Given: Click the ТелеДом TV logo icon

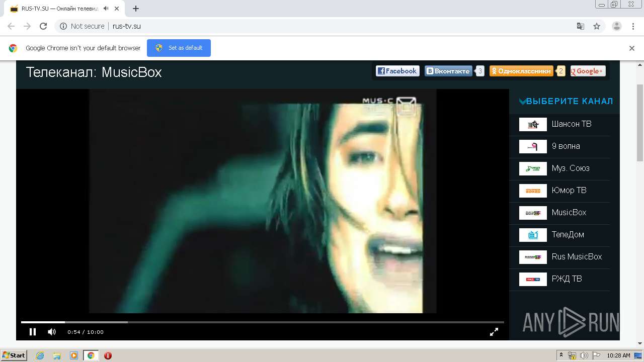Looking at the screenshot, I should (x=533, y=235).
